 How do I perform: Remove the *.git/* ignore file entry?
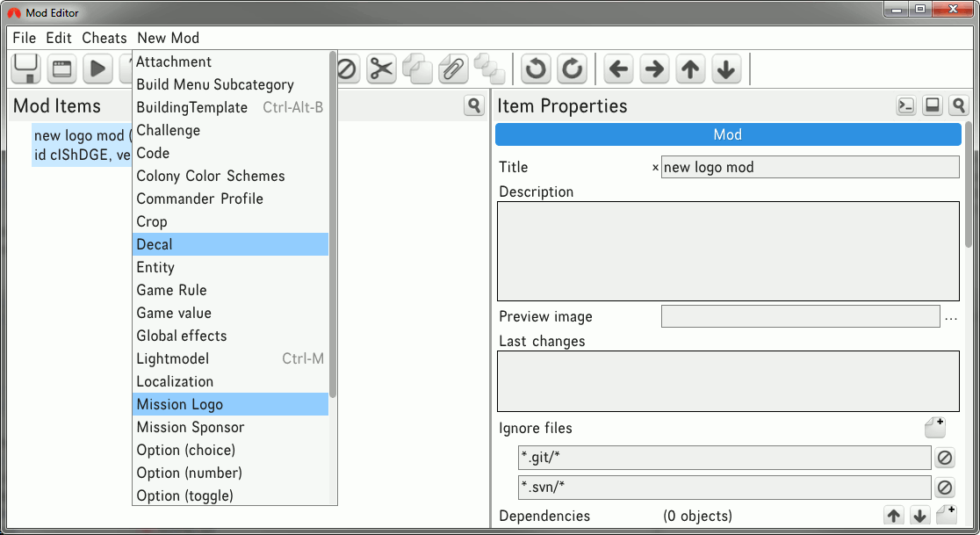click(x=944, y=458)
